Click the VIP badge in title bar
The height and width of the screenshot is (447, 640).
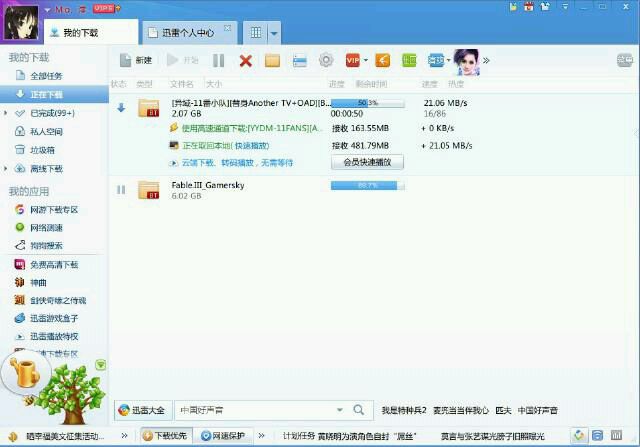(x=103, y=8)
